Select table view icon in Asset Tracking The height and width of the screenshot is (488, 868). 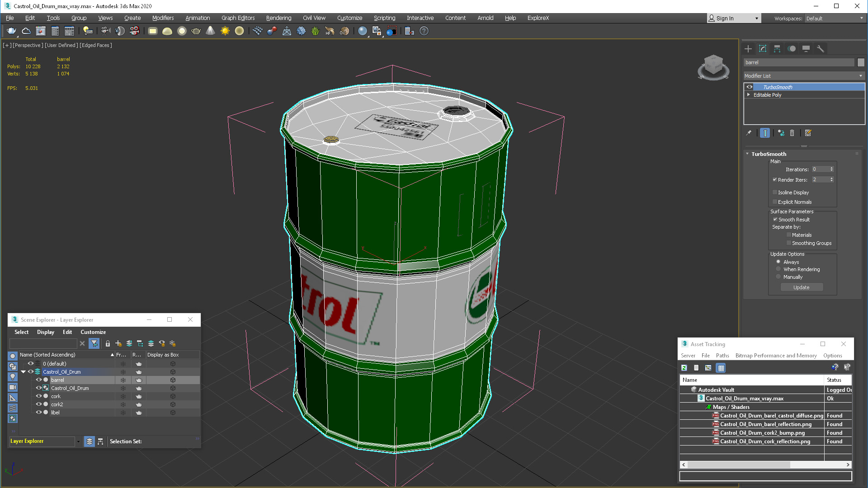[x=721, y=368]
